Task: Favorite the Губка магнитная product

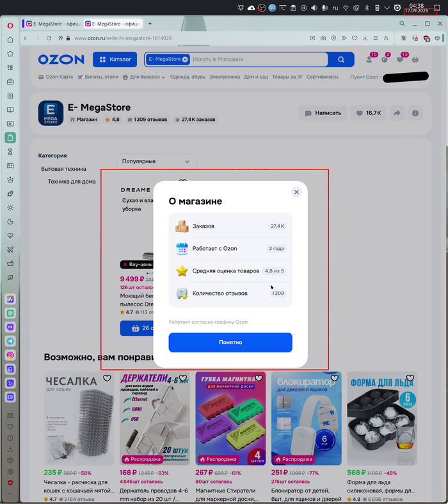Action: [259, 378]
